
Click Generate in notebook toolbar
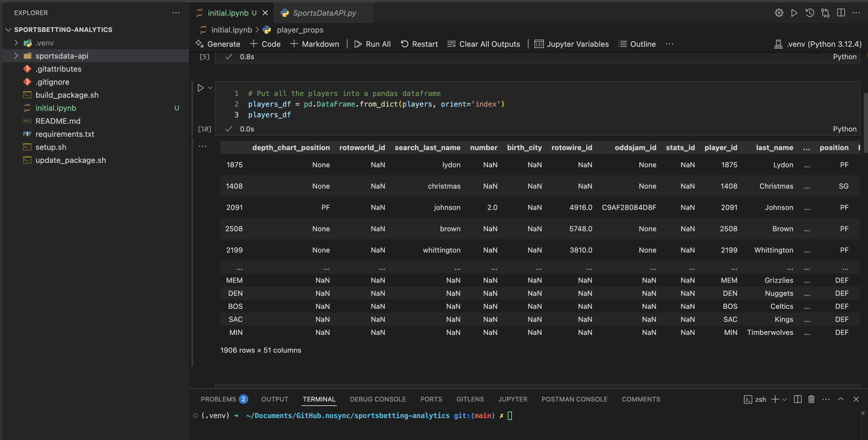click(x=218, y=44)
